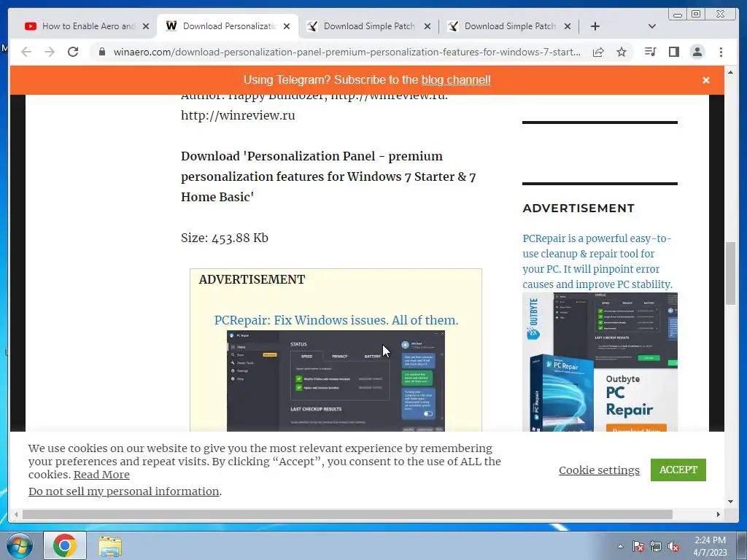Go back to the previous page
Viewport: 747px width, 560px height.
point(26,52)
